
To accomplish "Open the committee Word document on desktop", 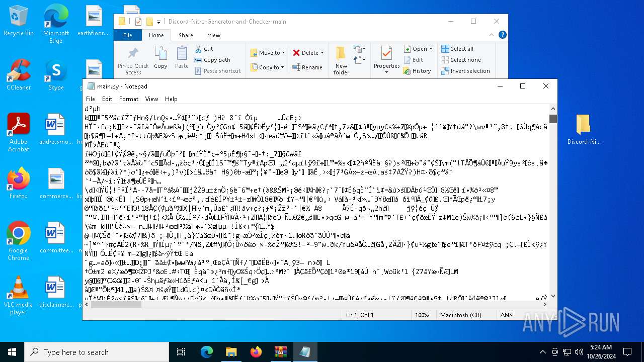I will [x=56, y=237].
